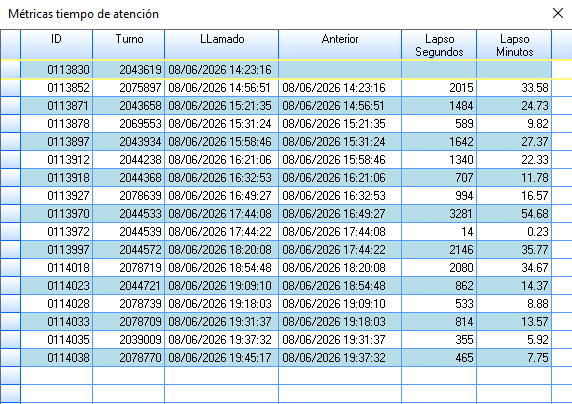Select Anterior cell 08/06/2026 15:58:46
The height and width of the screenshot is (404, 572).
click(x=340, y=160)
